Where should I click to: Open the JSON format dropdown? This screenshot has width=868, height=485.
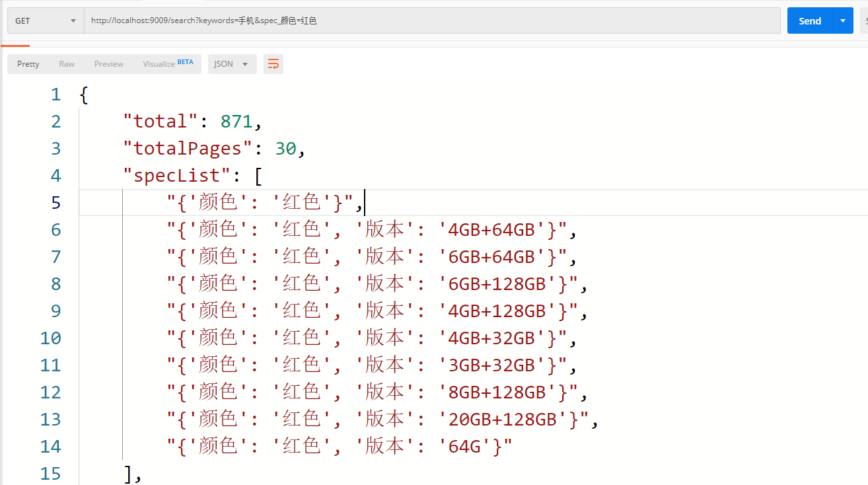[x=233, y=64]
